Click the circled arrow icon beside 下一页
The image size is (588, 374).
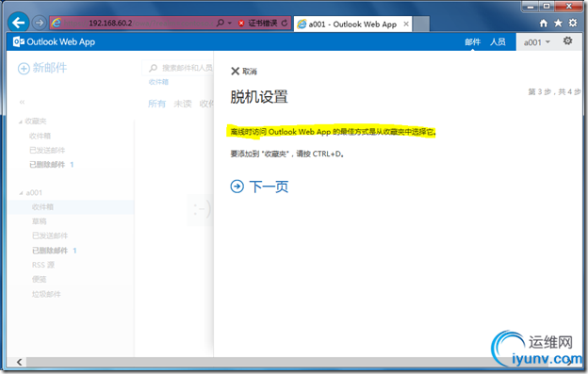[x=237, y=187]
